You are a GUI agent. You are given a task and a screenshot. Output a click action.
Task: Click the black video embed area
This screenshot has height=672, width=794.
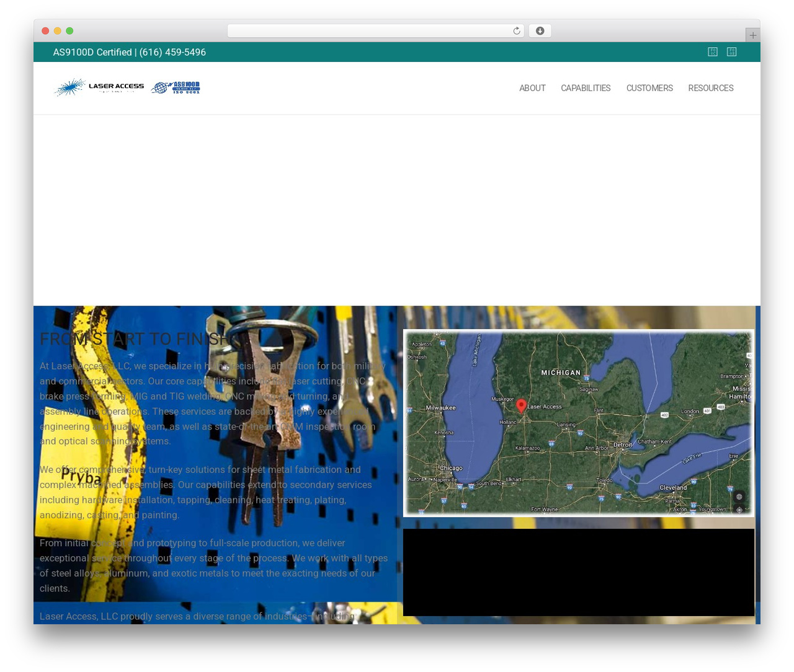click(579, 572)
